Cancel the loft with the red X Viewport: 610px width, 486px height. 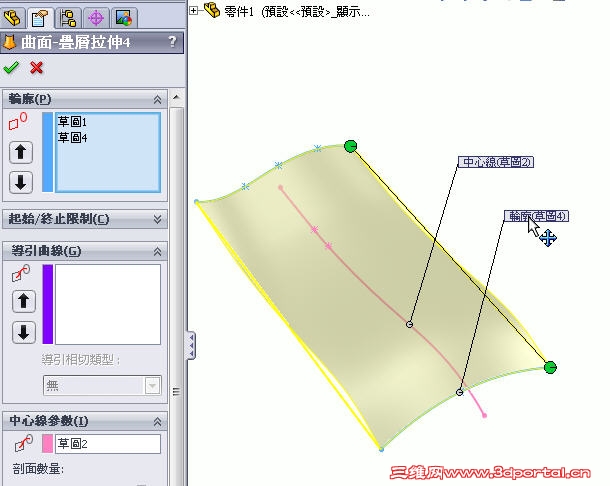[x=36, y=68]
